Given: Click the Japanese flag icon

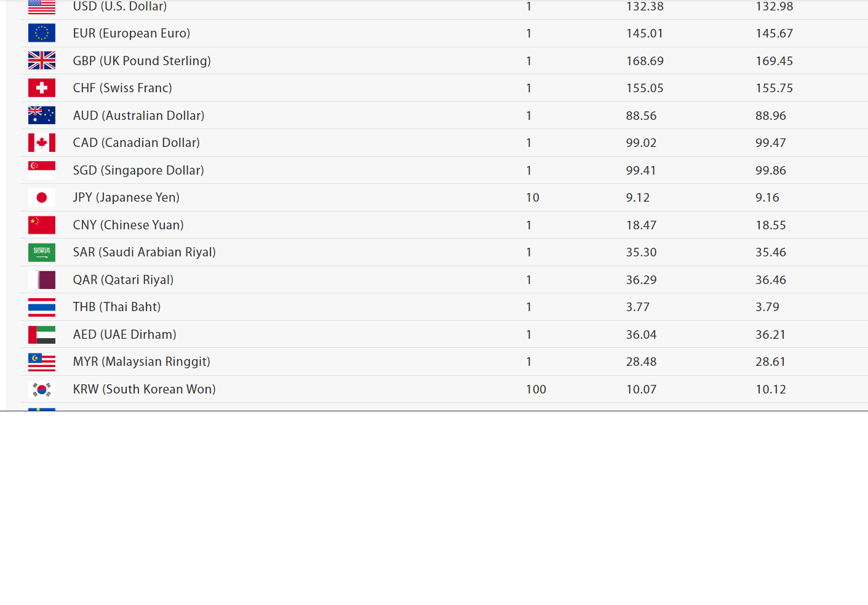Looking at the screenshot, I should click(42, 197).
